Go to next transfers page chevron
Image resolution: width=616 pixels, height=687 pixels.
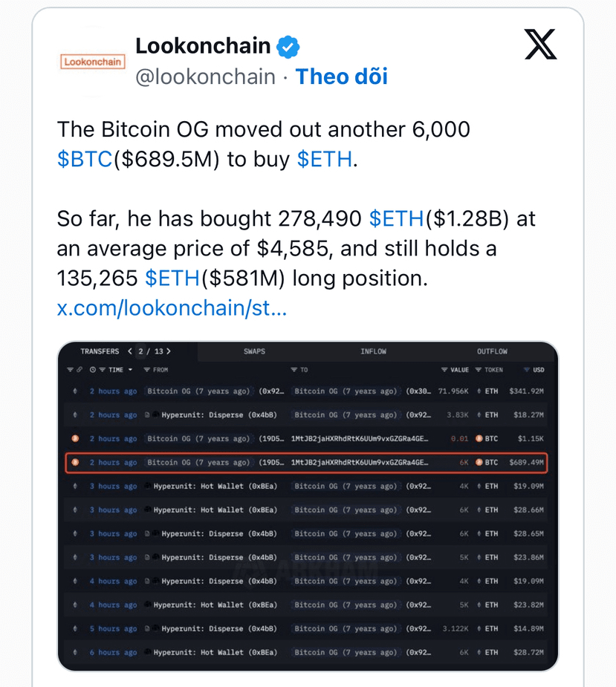pyautogui.click(x=169, y=351)
